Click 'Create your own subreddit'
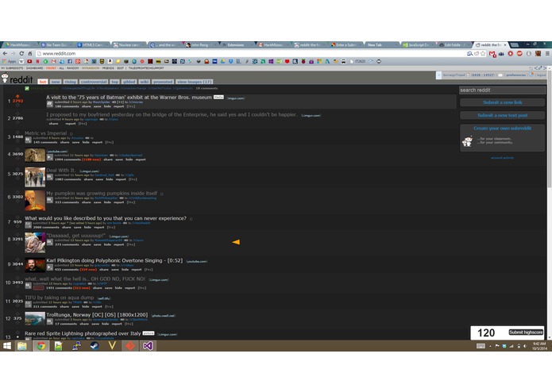The width and height of the screenshot is (552, 392). [503, 129]
